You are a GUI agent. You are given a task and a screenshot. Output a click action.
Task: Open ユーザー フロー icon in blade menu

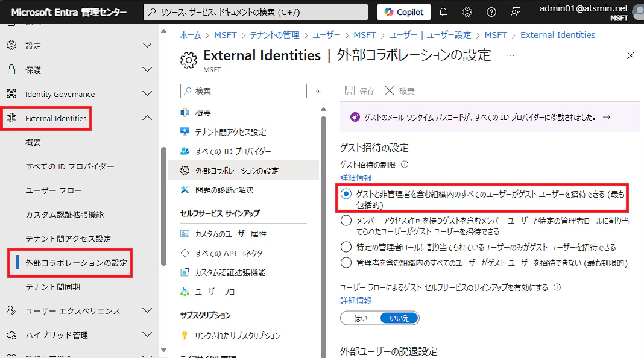click(x=185, y=292)
